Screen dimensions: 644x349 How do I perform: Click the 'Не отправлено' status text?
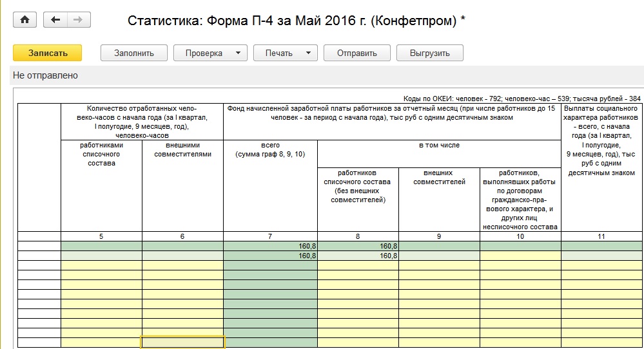45,75
